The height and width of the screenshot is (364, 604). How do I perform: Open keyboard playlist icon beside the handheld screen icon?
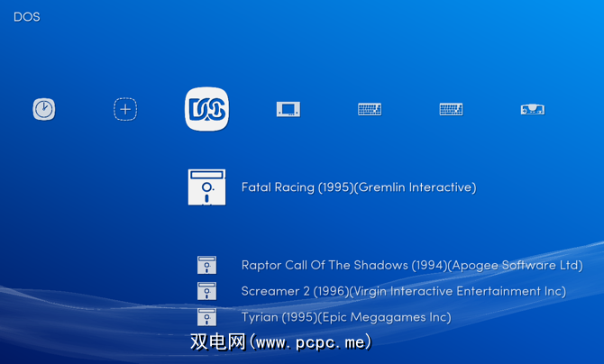tap(370, 109)
